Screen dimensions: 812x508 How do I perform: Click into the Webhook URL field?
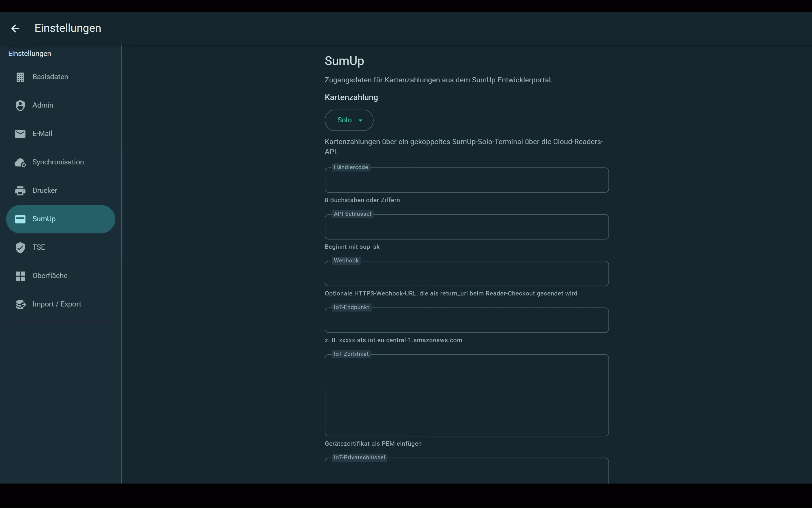[x=467, y=274]
